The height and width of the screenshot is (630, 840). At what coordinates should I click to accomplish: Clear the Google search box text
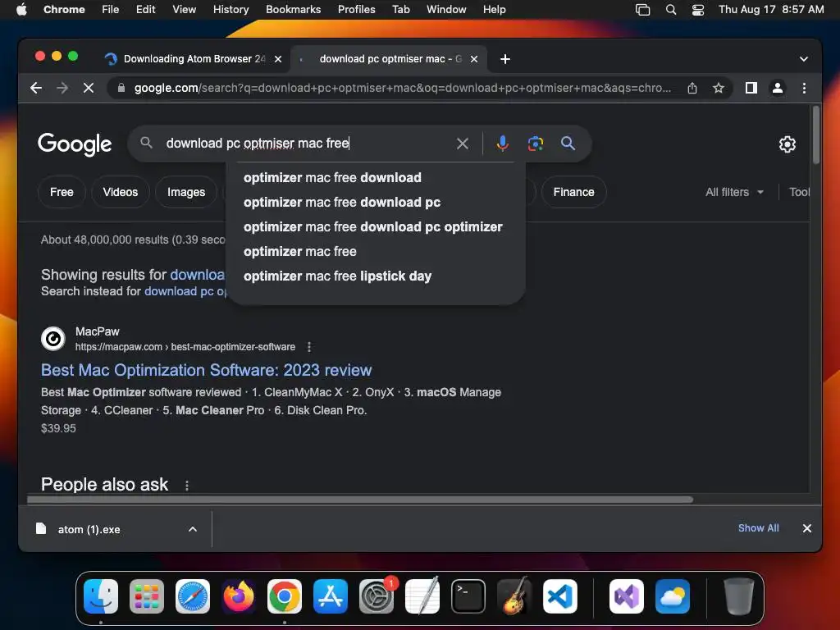point(463,144)
